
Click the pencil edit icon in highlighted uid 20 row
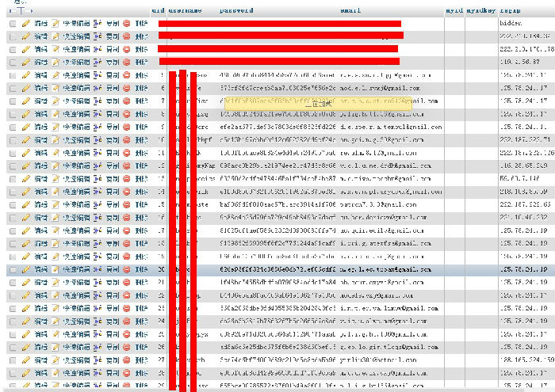tap(26, 268)
